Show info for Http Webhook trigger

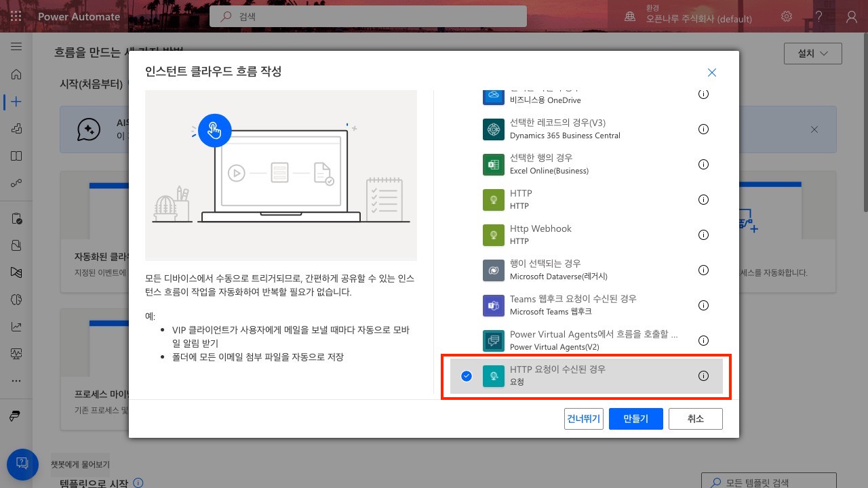click(x=703, y=235)
